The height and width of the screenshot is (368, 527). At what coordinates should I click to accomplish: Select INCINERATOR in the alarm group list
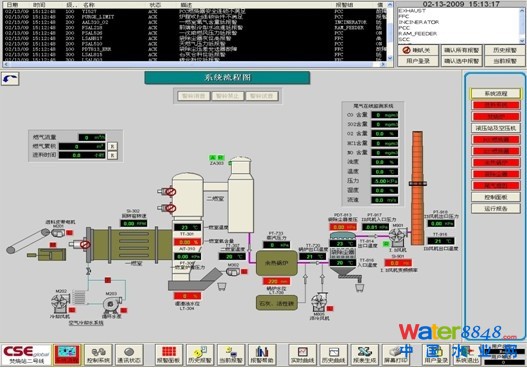point(419,22)
